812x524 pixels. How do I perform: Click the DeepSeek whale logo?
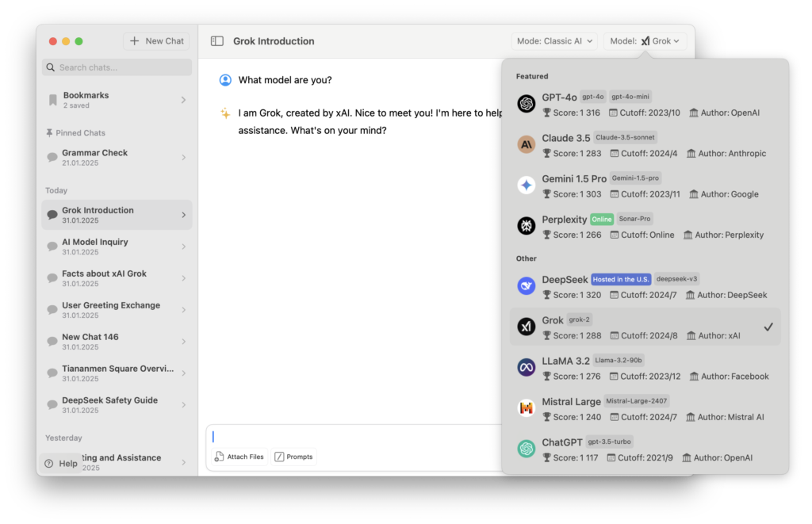click(x=527, y=286)
